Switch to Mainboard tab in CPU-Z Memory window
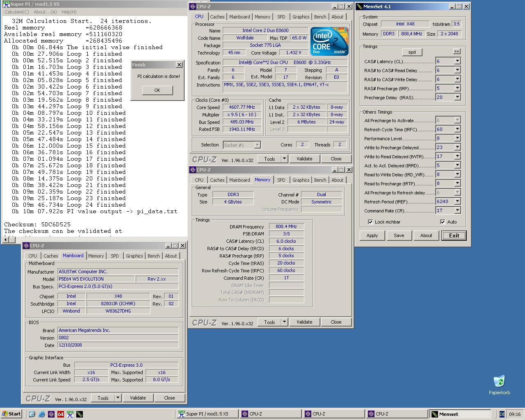The width and height of the screenshot is (525, 420). click(x=240, y=180)
